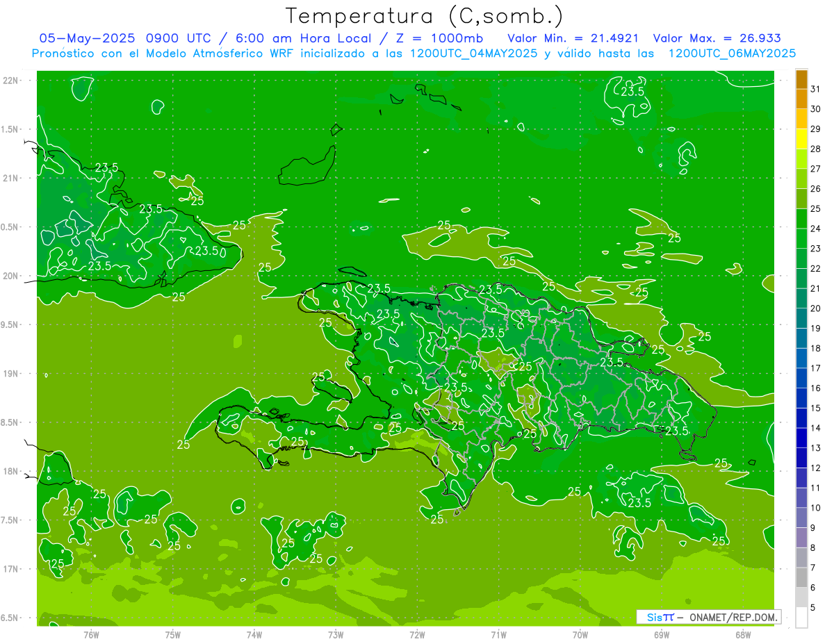This screenshot has width=834, height=644.
Task: Select the initialization time '1200UTC_04MAY2025'
Action: [x=473, y=53]
